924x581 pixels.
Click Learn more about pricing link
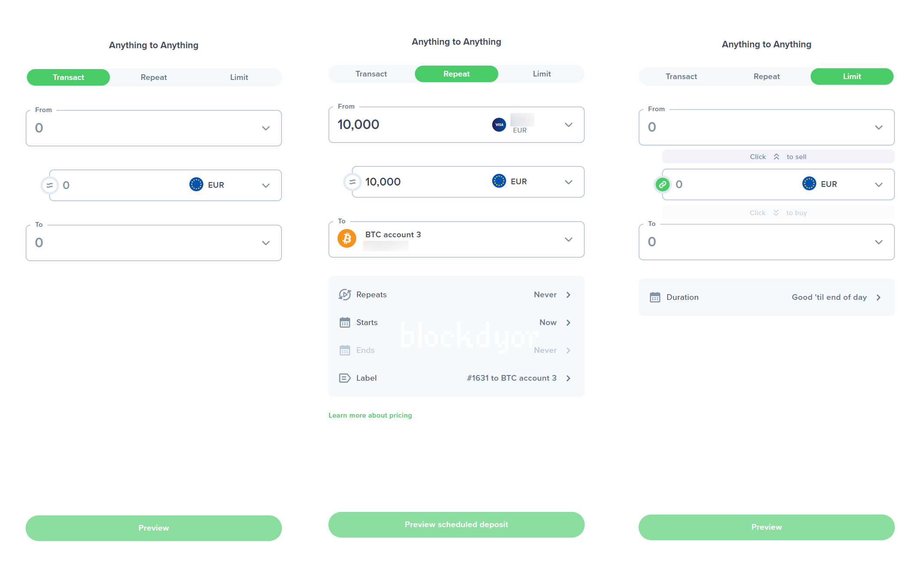coord(370,414)
